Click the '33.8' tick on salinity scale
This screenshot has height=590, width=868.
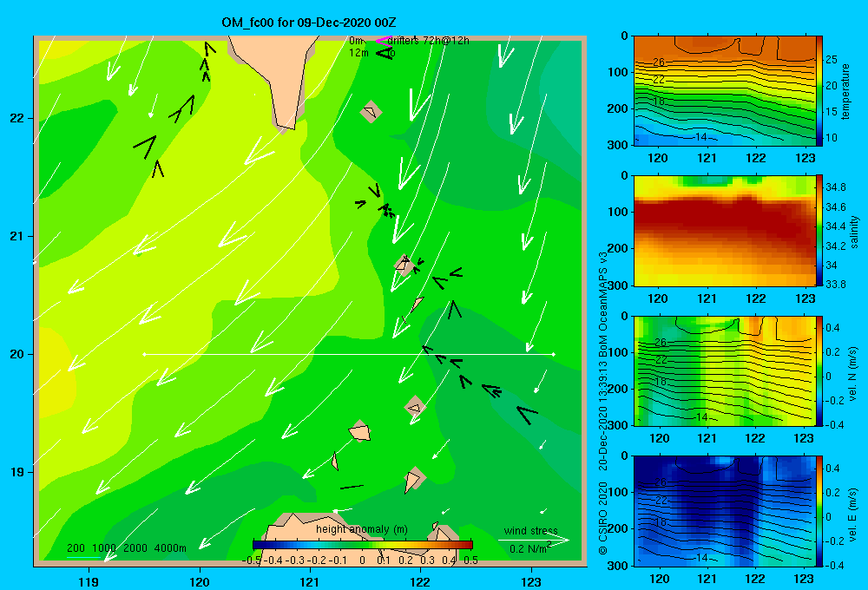[835, 285]
